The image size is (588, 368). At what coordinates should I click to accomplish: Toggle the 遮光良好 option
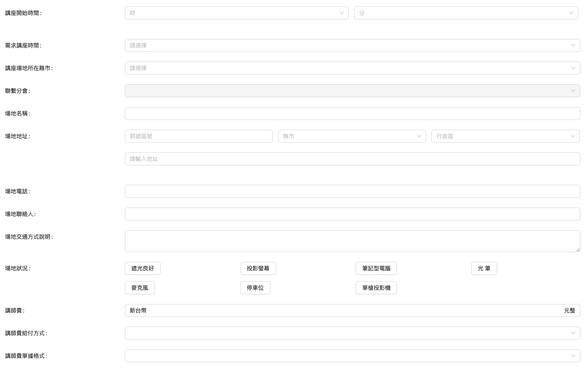click(x=143, y=268)
